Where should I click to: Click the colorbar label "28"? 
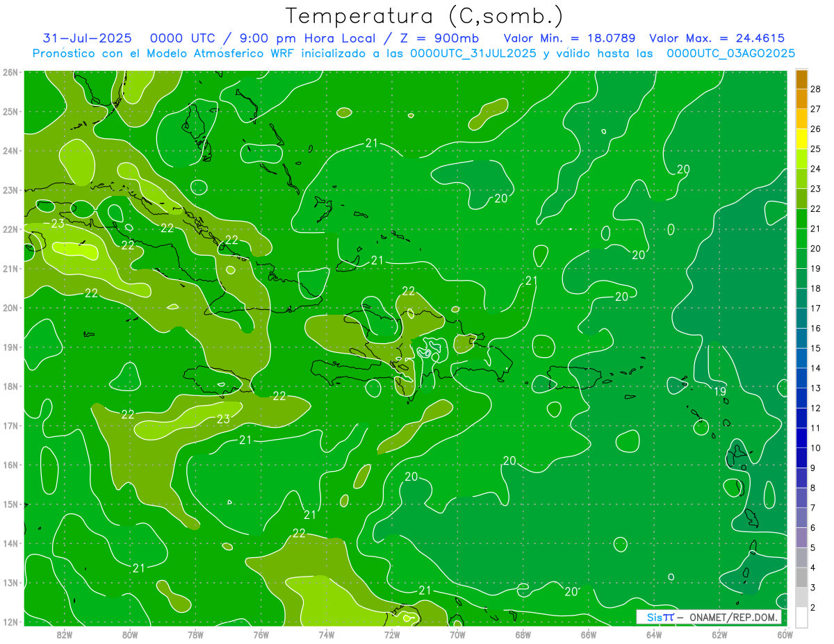click(816, 89)
